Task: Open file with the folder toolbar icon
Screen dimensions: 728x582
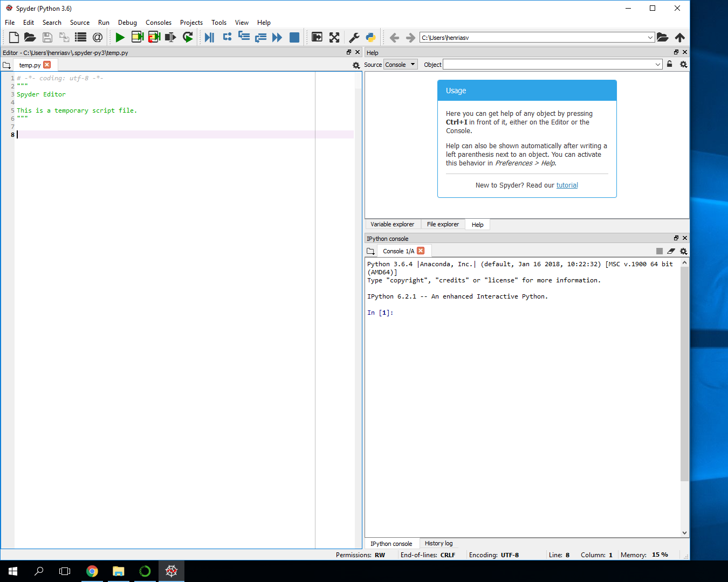Action: click(30, 37)
